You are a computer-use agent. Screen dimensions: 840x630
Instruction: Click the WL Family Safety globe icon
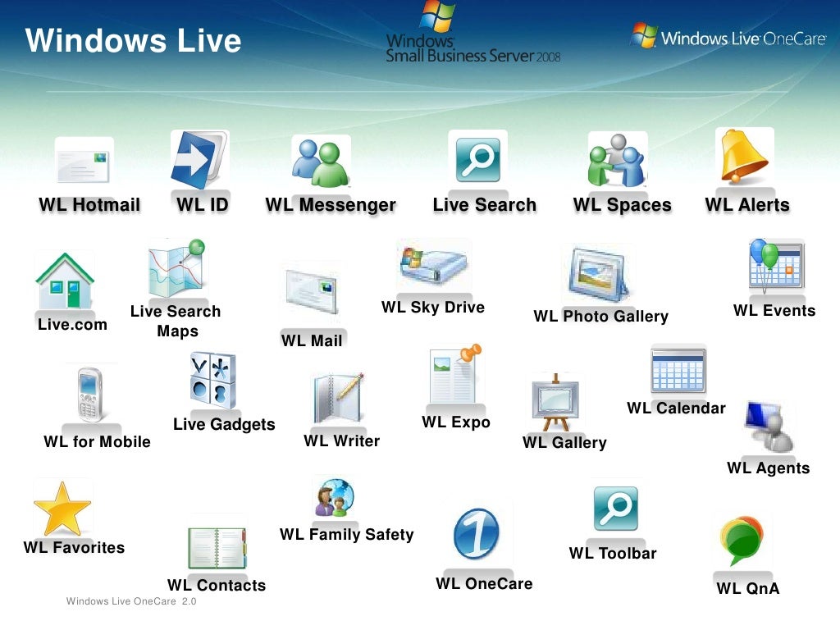pos(335,498)
